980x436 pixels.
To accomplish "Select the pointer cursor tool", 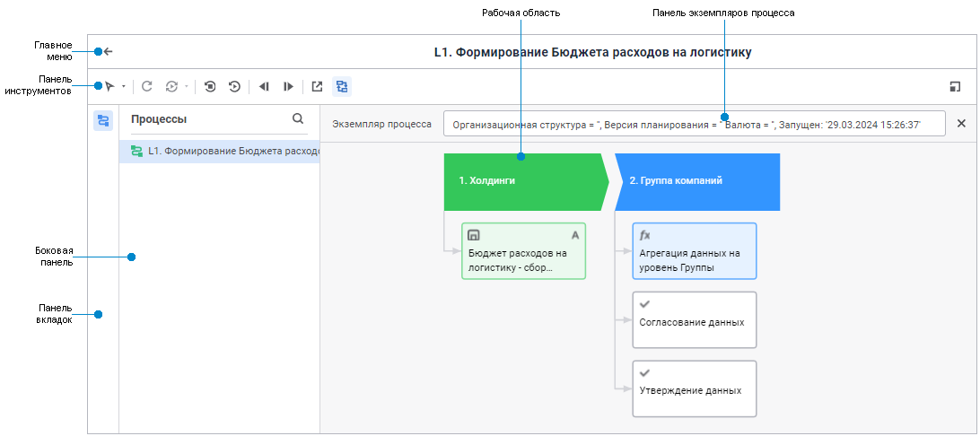I will pyautogui.click(x=110, y=87).
